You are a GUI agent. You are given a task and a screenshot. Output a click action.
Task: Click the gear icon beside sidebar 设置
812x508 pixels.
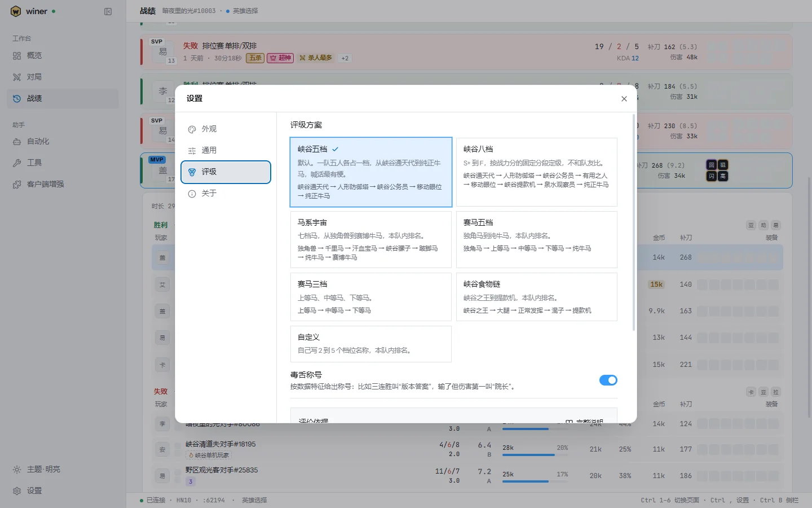click(17, 491)
